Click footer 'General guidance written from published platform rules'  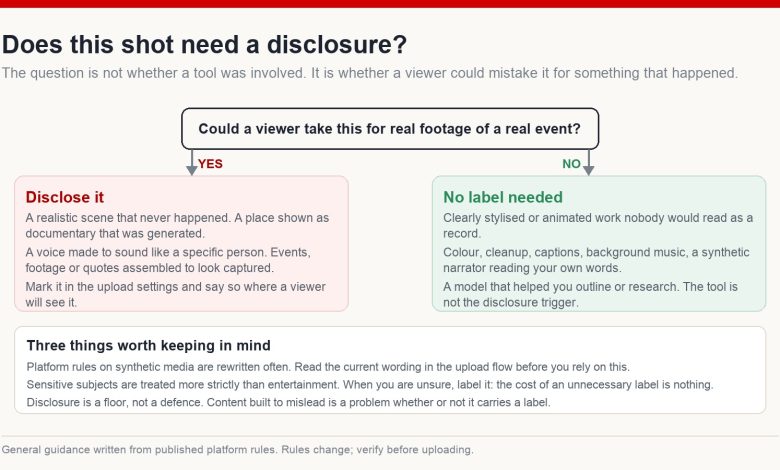[x=237, y=450]
